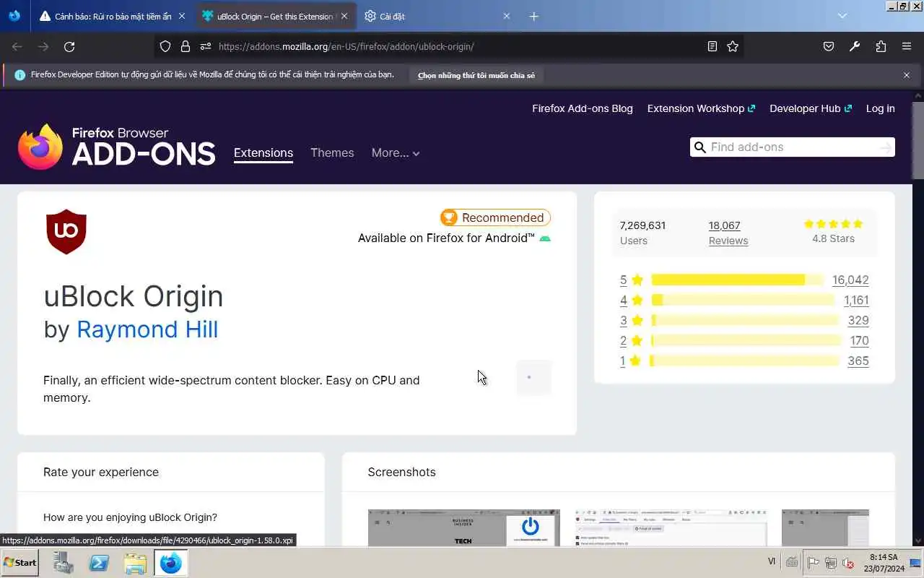Viewport: 924px width, 578px height.
Task: Open Server Manager from taskbar
Action: tap(64, 562)
